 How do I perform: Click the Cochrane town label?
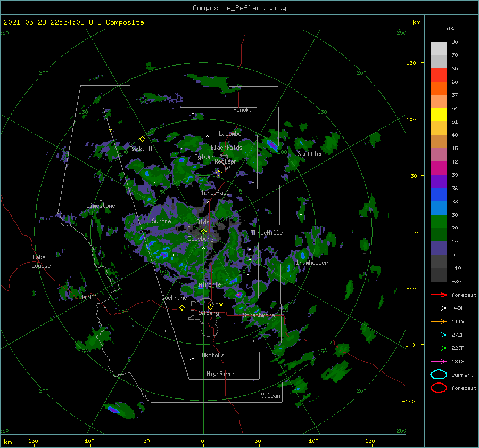(x=174, y=298)
